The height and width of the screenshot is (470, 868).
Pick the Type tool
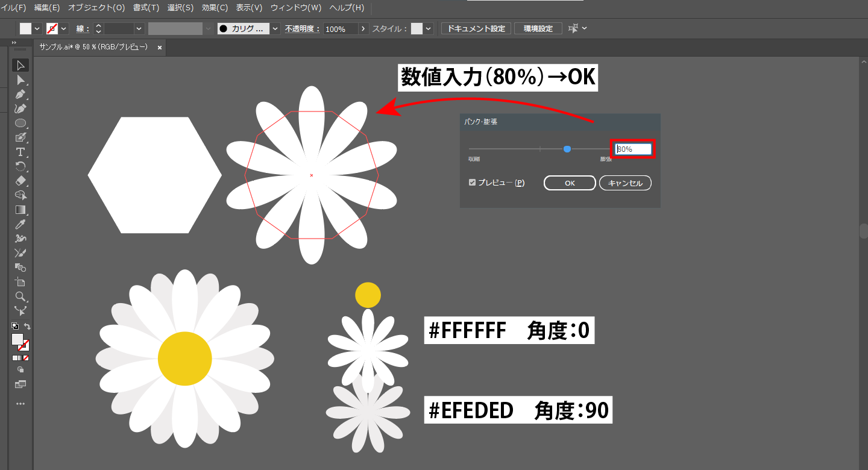pos(20,152)
